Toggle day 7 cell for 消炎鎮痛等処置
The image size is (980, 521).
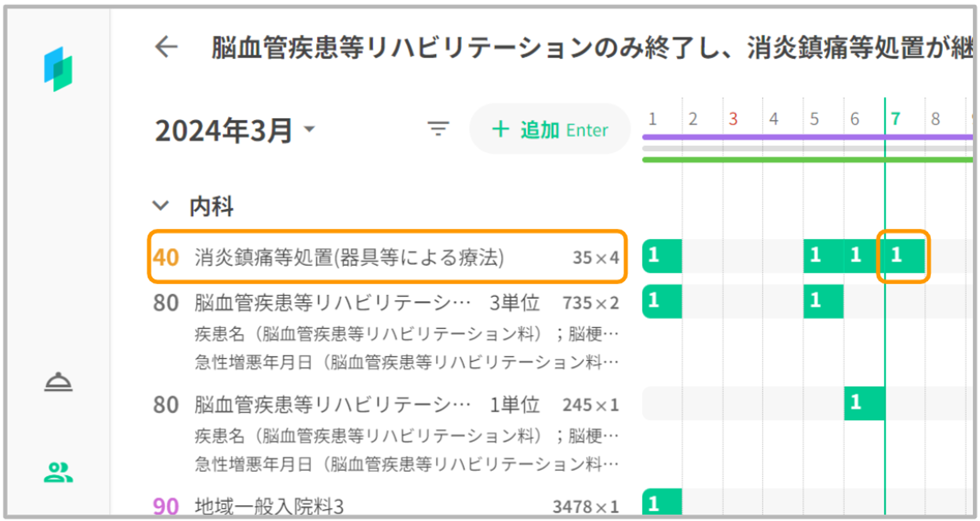904,256
